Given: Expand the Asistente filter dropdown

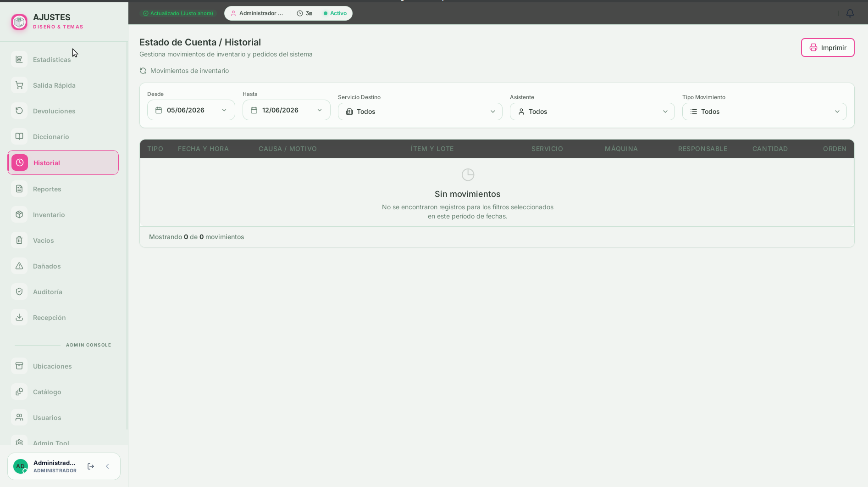Looking at the screenshot, I should coord(592,112).
